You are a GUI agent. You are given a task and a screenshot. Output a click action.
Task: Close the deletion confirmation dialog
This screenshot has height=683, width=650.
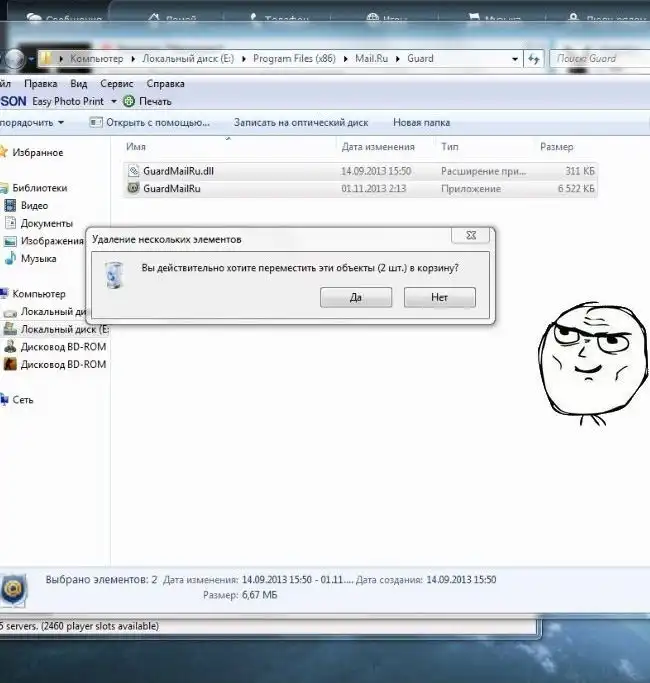[x=470, y=237]
